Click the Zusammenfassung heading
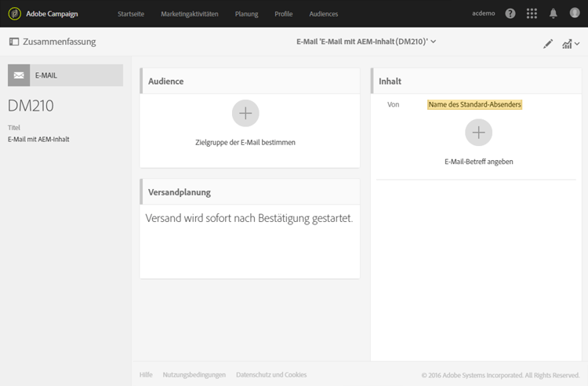Screen dimensions: 588x386 tap(60, 42)
